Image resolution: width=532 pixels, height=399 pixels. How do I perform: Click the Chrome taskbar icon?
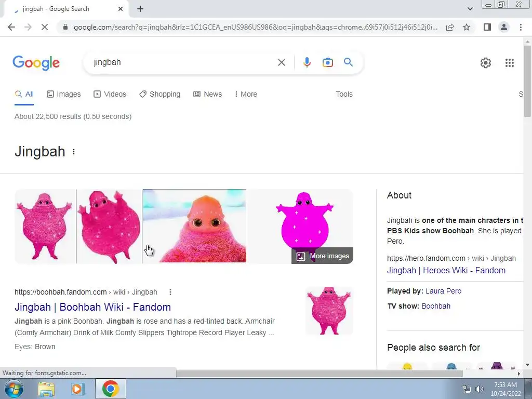click(110, 389)
